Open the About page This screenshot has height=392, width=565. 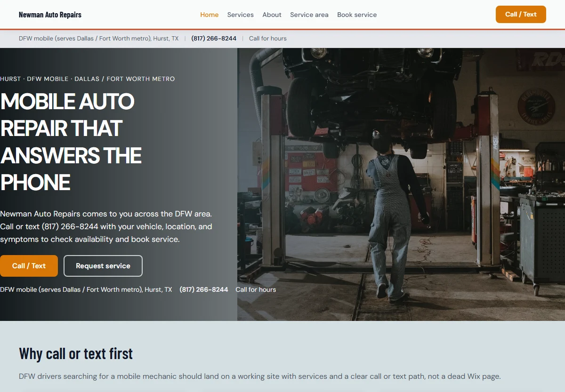point(272,15)
